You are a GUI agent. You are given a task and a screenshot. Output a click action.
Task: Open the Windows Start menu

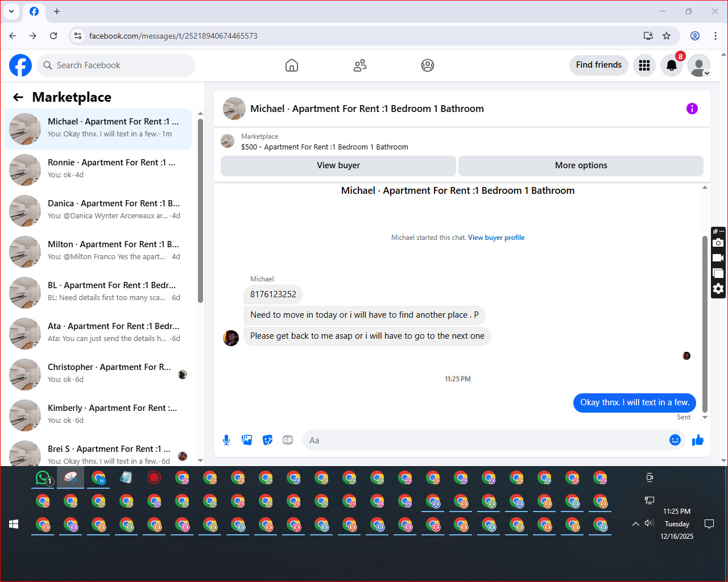coord(14,524)
